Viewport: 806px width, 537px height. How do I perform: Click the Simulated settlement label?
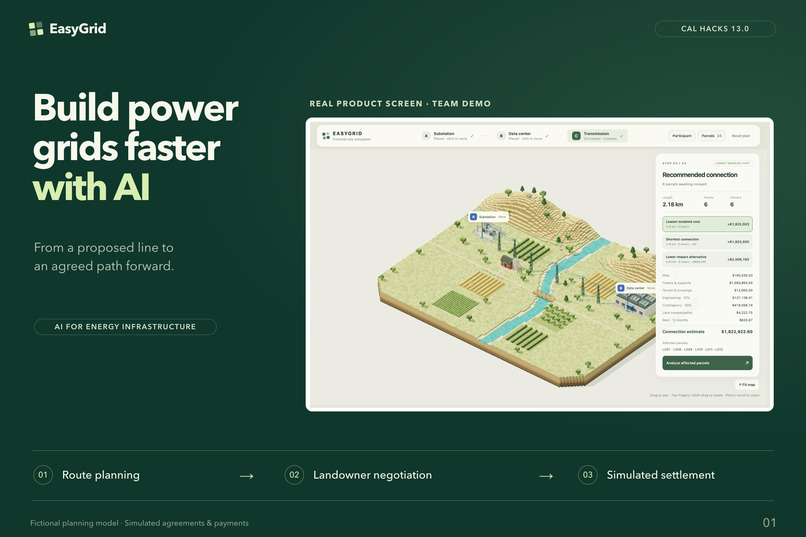click(661, 475)
